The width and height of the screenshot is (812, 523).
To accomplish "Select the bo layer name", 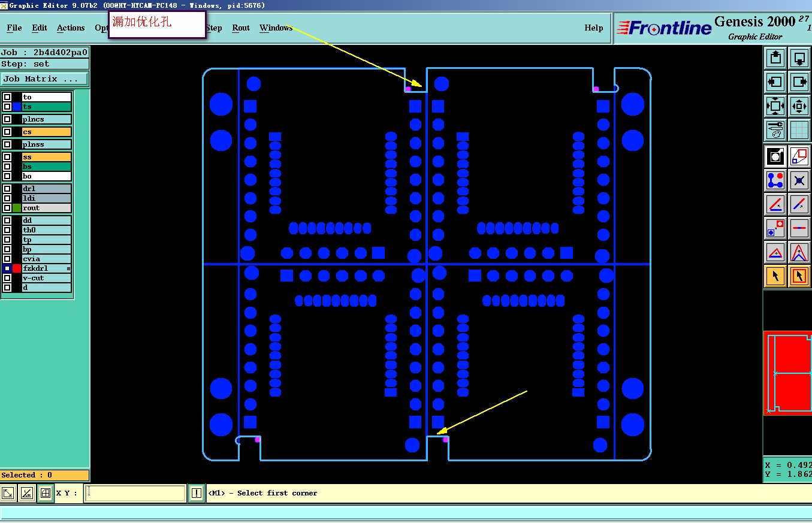I will click(47, 176).
